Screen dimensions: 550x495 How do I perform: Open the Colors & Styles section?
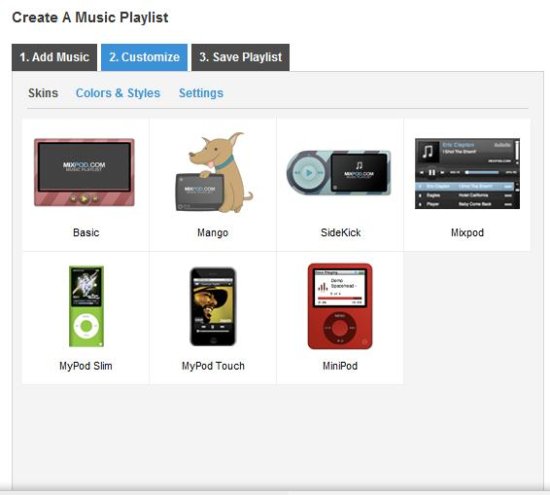click(118, 93)
